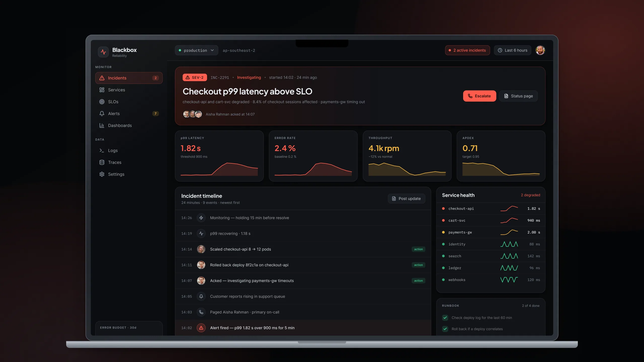Toggle 'Check deploy log' runbook checkbox
The width and height of the screenshot is (644, 362).
(x=445, y=318)
